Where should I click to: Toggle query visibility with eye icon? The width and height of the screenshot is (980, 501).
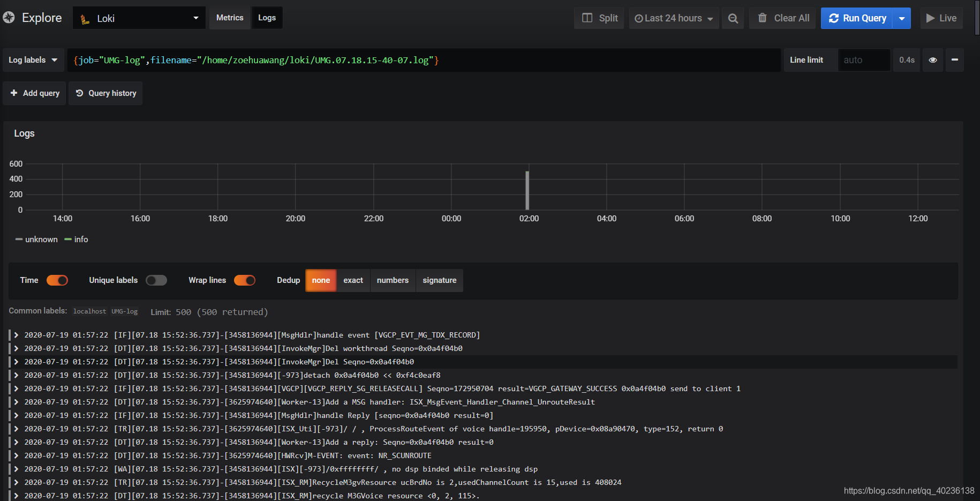coord(933,60)
